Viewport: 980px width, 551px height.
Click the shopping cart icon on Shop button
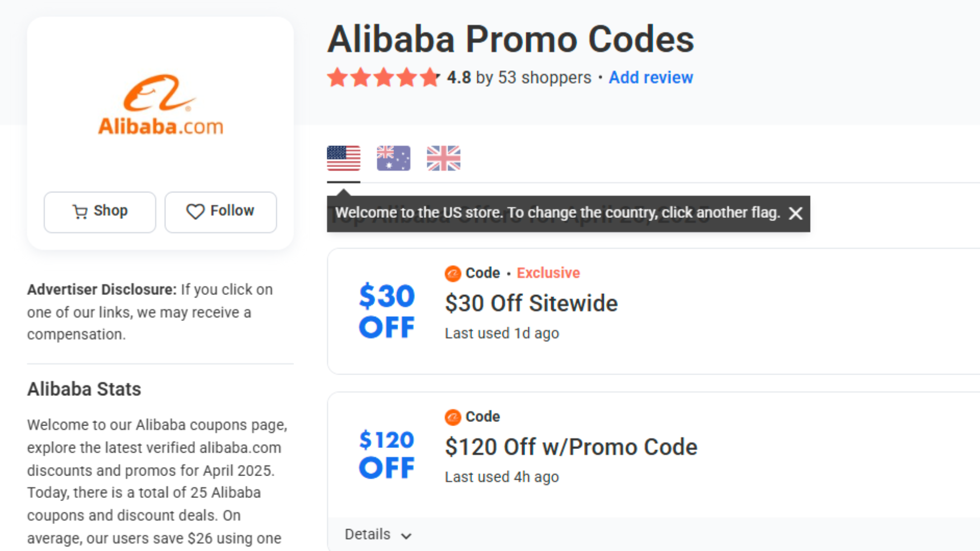pos(80,212)
